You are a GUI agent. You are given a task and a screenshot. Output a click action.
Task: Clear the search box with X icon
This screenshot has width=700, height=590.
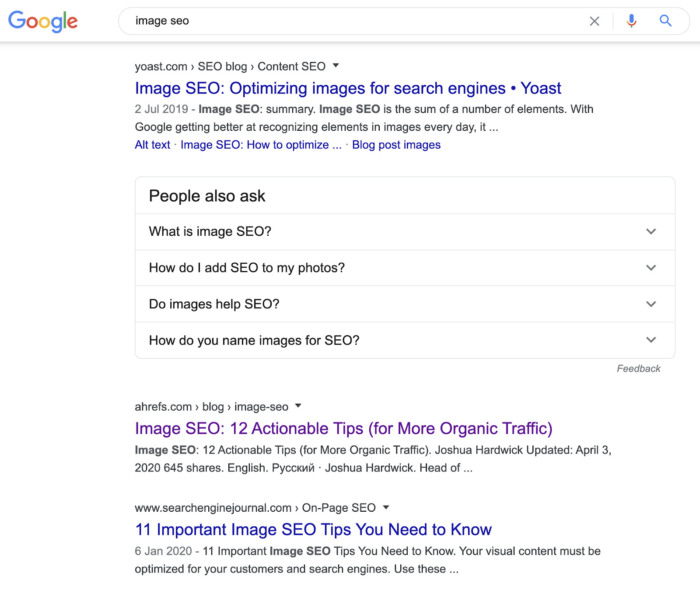tap(594, 21)
